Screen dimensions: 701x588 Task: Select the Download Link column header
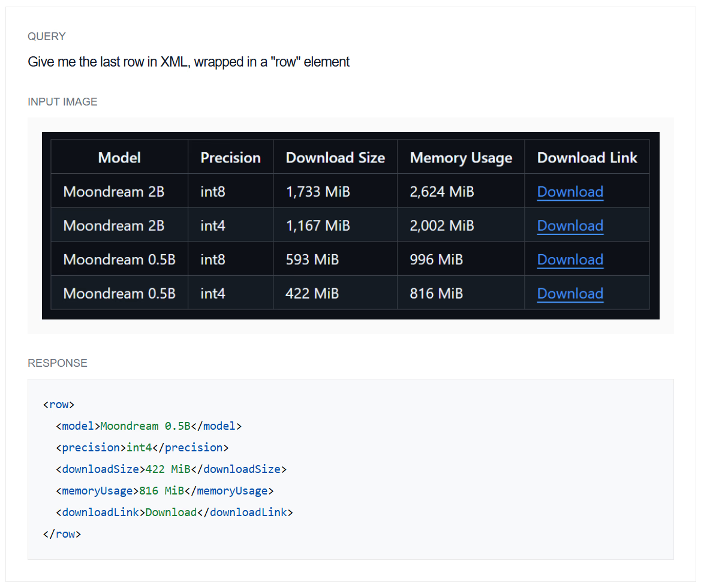click(x=587, y=157)
